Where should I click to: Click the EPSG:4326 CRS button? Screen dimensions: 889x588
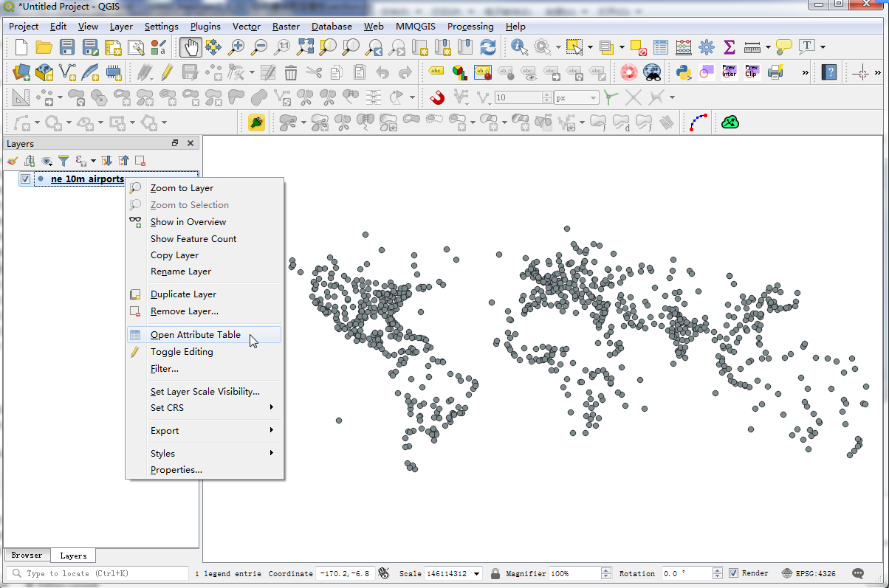click(809, 573)
